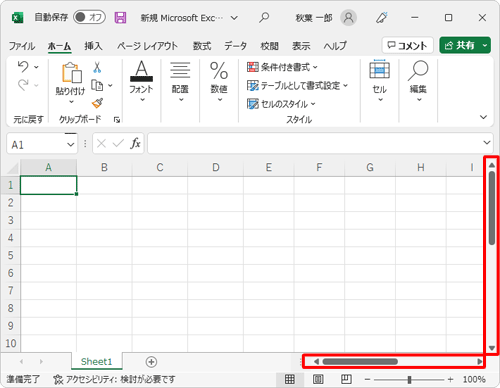Switch to Normal view grid icon
The width and height of the screenshot is (500, 388).
[x=290, y=379]
